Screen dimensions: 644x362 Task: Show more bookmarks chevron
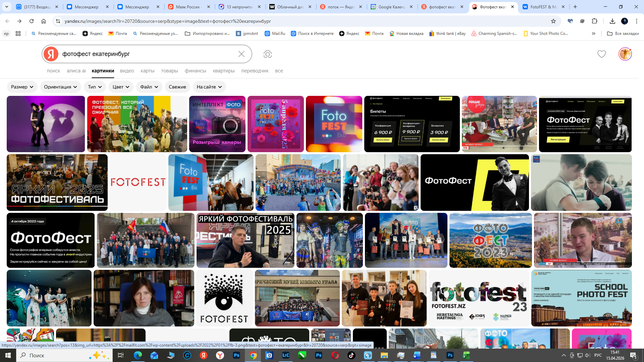(x=594, y=34)
